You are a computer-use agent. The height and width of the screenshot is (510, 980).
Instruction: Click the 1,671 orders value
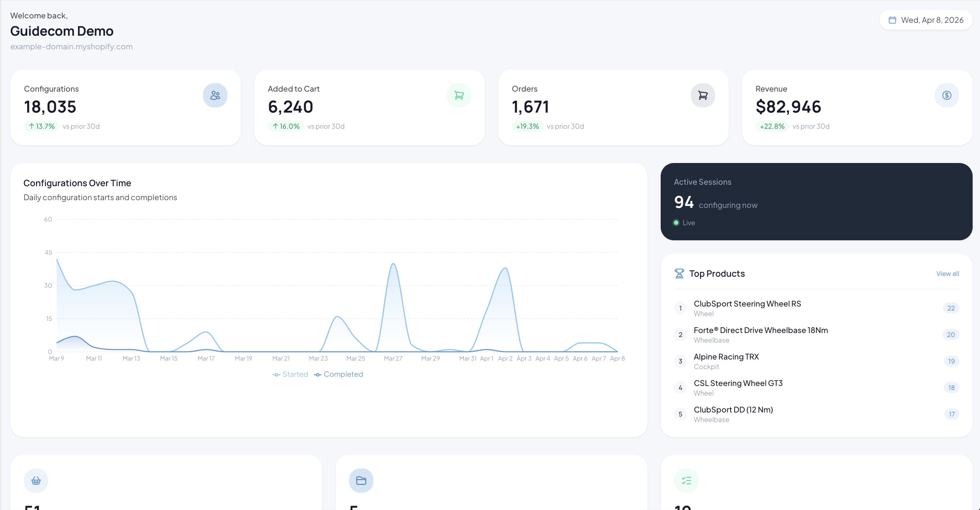530,107
